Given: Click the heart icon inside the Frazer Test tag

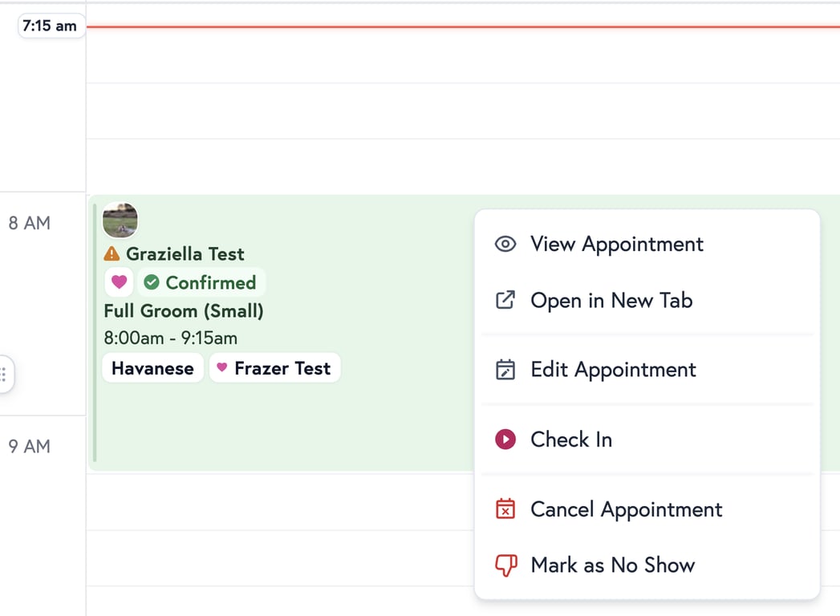Looking at the screenshot, I should 221,367.
